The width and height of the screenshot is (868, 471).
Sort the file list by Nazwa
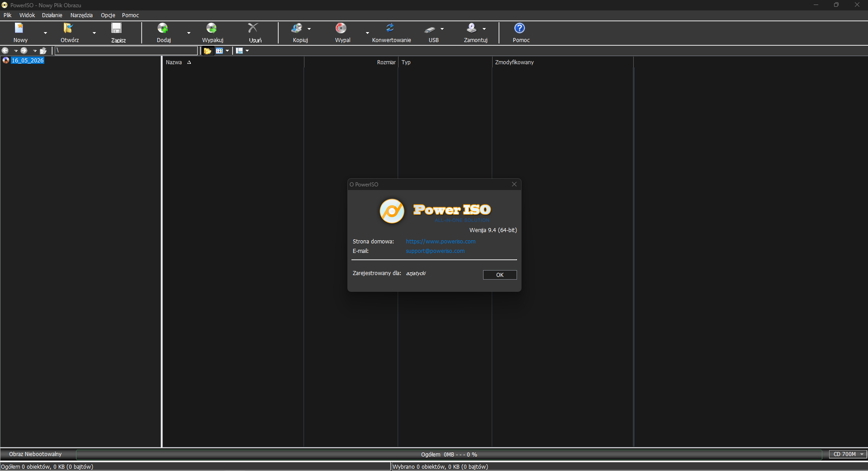(x=233, y=62)
